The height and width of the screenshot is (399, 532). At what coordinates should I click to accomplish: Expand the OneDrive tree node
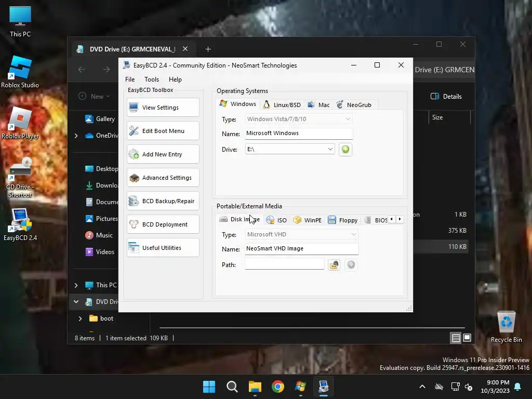[76, 136]
